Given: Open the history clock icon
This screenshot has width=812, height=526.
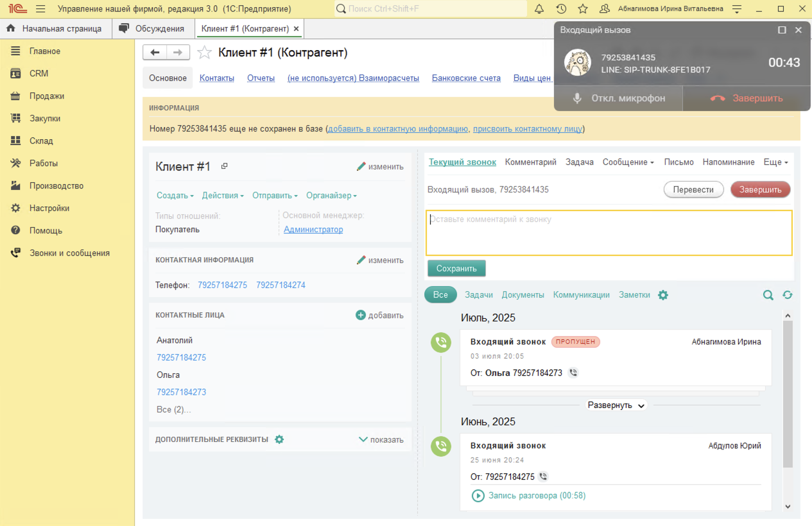Looking at the screenshot, I should tap(561, 9).
